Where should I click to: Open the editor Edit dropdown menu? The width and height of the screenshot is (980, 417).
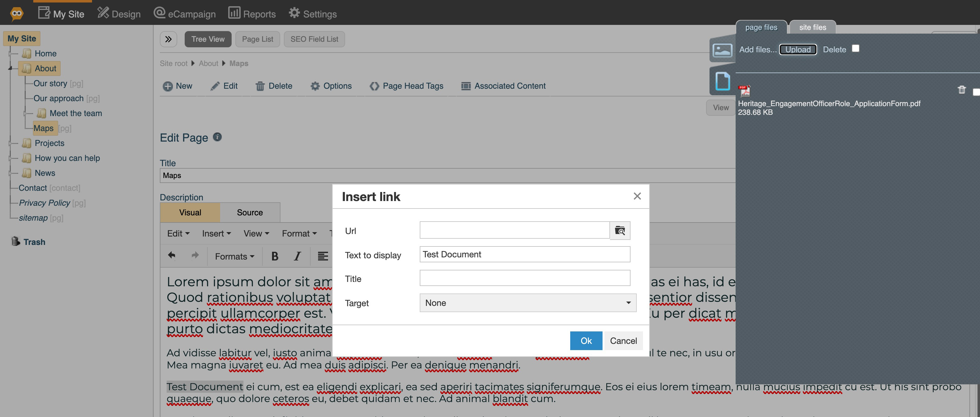[x=178, y=233]
